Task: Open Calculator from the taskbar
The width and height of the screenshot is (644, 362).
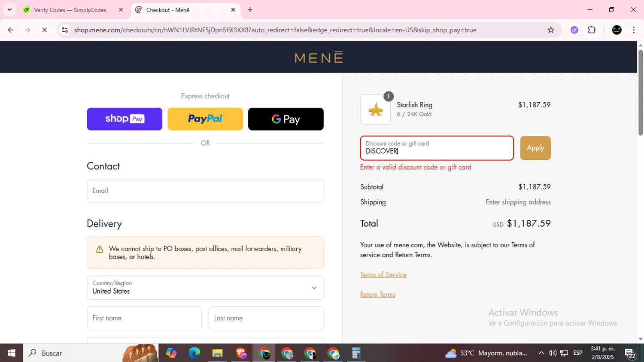Action: click(356, 353)
